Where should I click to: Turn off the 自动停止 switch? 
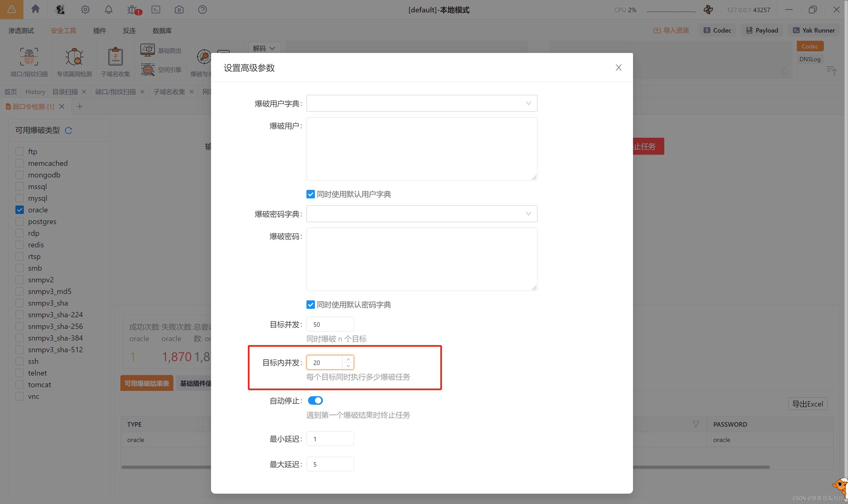315,400
